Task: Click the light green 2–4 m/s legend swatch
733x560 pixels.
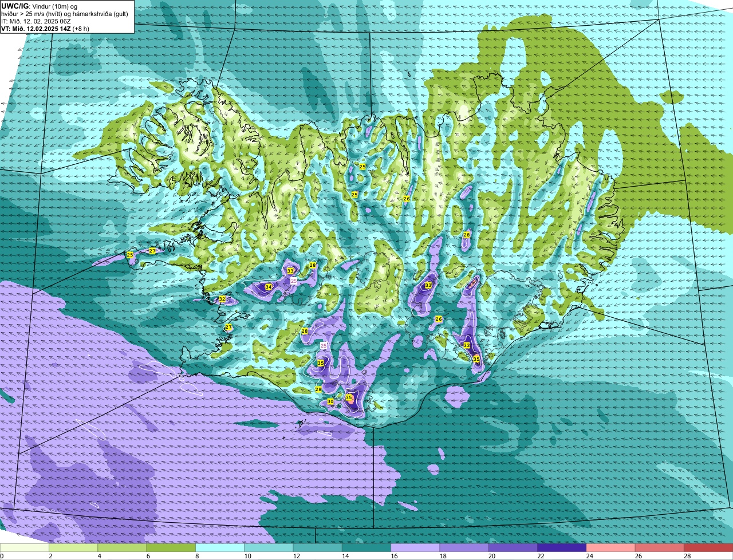Action: 73,547
